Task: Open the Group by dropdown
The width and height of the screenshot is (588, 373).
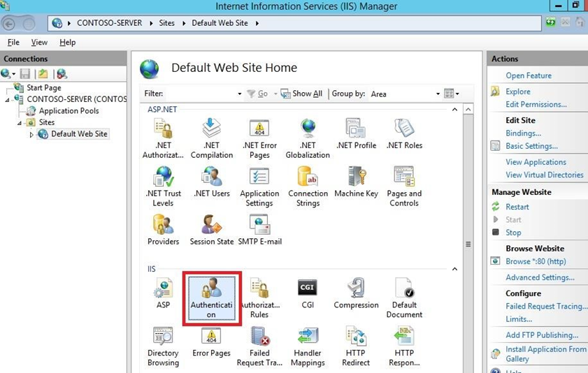Action: 438,94
